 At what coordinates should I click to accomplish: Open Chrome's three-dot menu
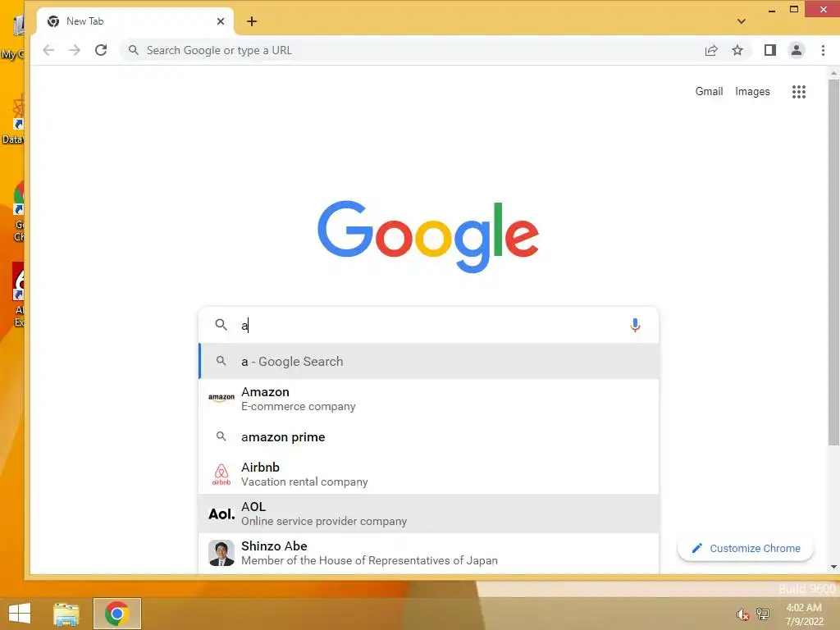(823, 50)
